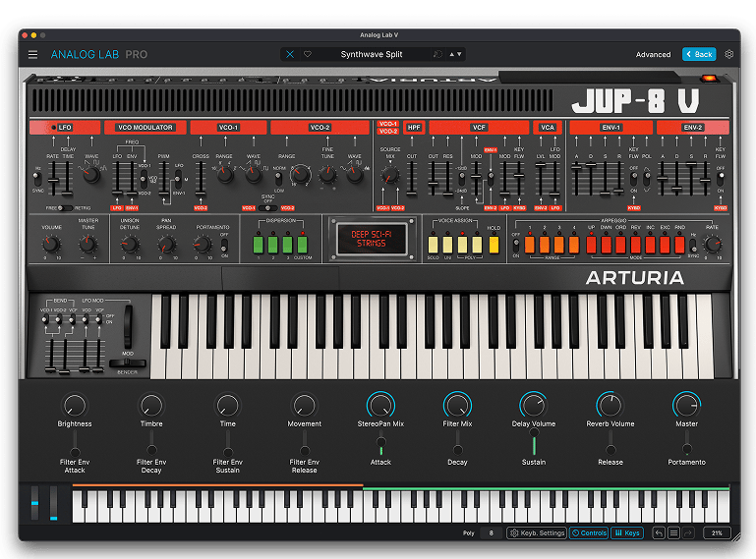
Task: Open the hamburger main menu
Action: pyautogui.click(x=32, y=55)
